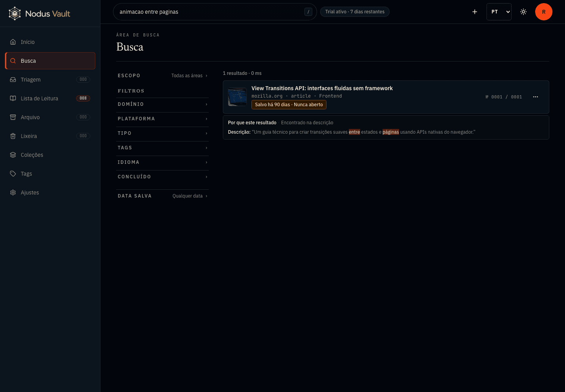Expand the Domínio filter
565x392 pixels.
pyautogui.click(x=162, y=104)
